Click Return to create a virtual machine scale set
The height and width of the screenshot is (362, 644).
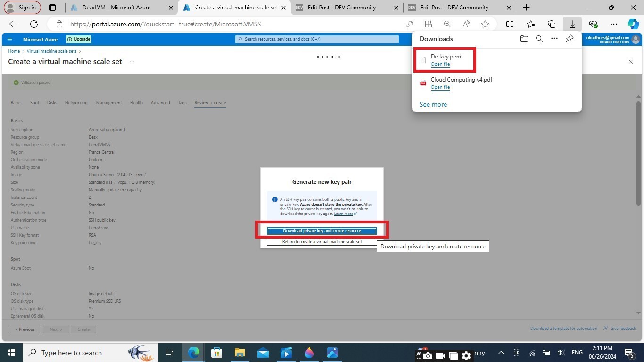pos(322,242)
